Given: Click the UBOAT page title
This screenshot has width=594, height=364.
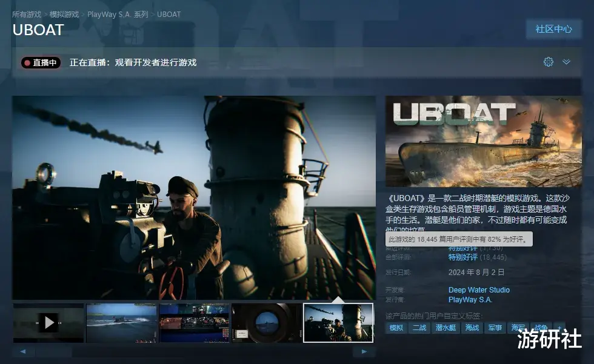Looking at the screenshot, I should point(38,30).
